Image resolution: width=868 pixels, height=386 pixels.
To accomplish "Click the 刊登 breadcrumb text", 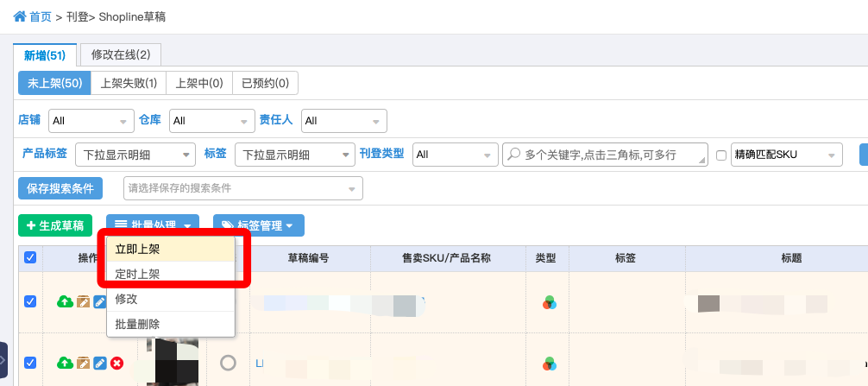I will pos(77,17).
